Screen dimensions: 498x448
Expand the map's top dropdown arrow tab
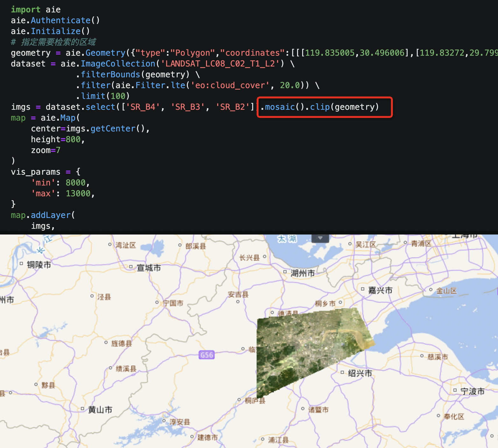click(320, 238)
